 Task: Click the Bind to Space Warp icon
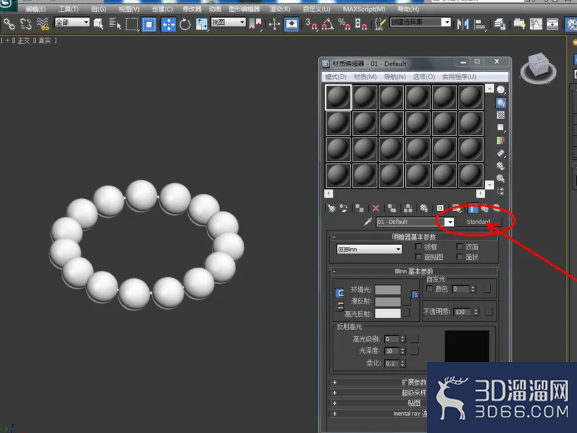point(43,24)
